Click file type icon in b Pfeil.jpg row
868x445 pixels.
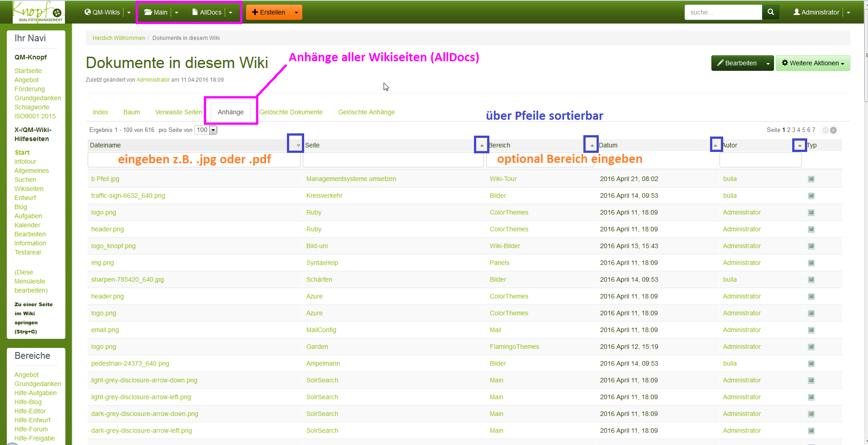(811, 179)
